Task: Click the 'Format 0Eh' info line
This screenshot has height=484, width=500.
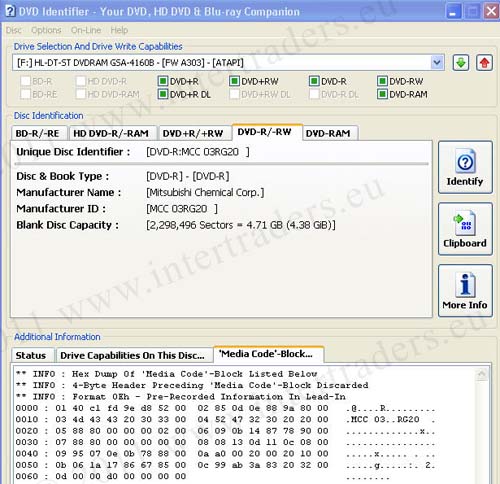Action: [x=181, y=397]
